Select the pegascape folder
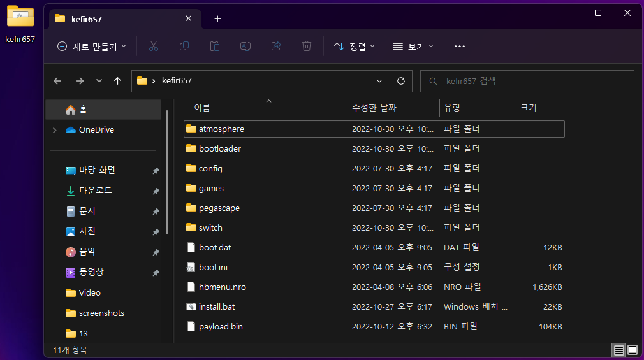The image size is (644, 360). [374, 208]
